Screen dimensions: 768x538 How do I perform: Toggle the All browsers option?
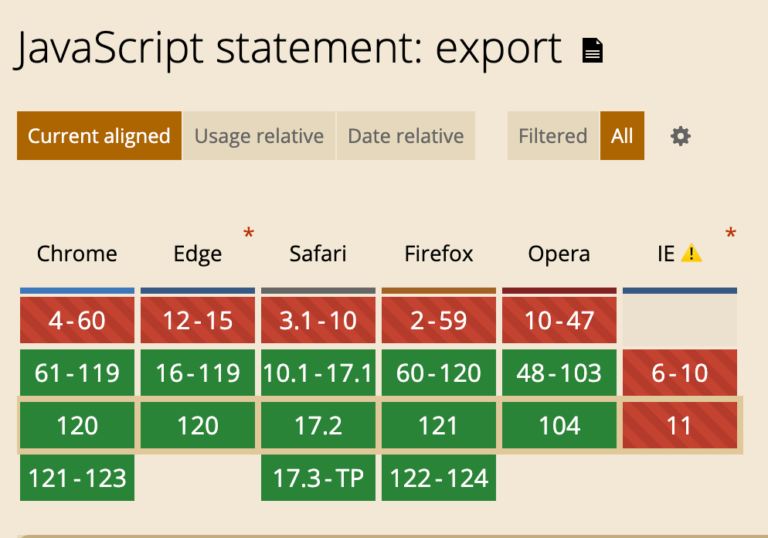[x=622, y=136]
